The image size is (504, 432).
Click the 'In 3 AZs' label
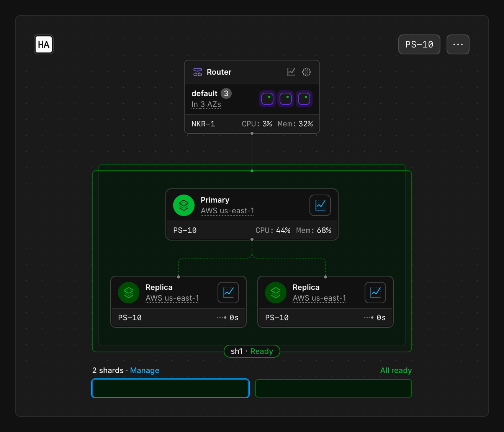click(x=206, y=104)
